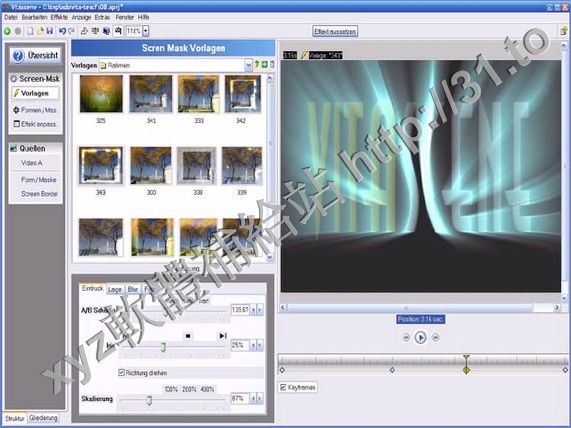Open the Übersicht overview button
Screen dimensions: 571x428
pyautogui.click(x=35, y=56)
